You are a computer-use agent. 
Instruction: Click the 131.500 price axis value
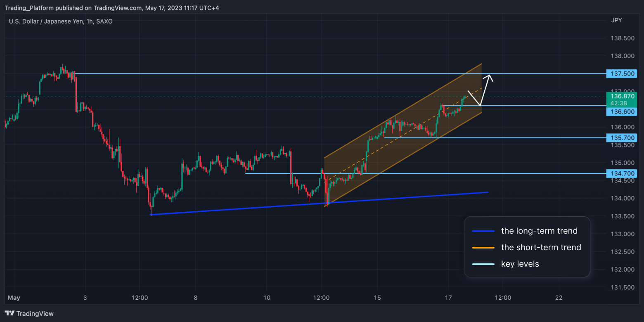click(x=622, y=287)
